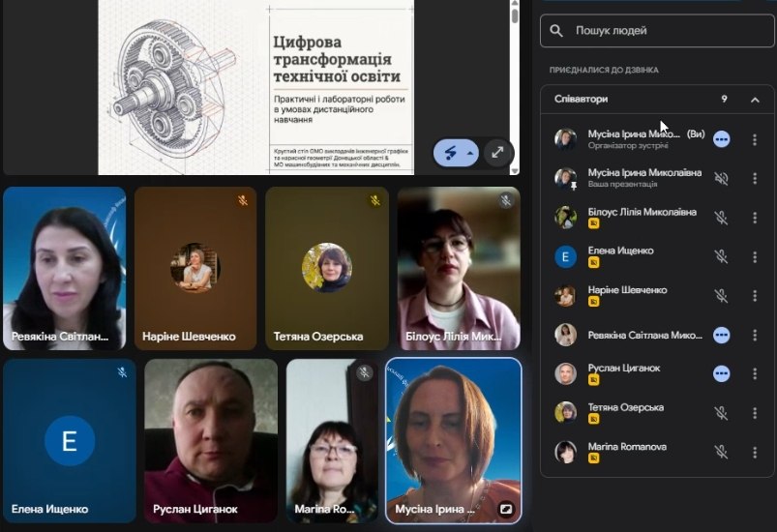The image size is (777, 532).
Task: Open dropdown arrow next to annotation button
Action: (x=470, y=153)
